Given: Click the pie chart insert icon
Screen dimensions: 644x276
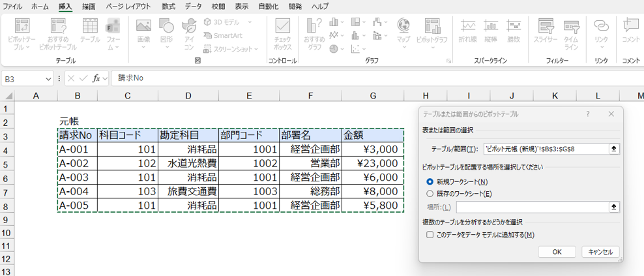Looking at the screenshot, I should click(334, 49).
